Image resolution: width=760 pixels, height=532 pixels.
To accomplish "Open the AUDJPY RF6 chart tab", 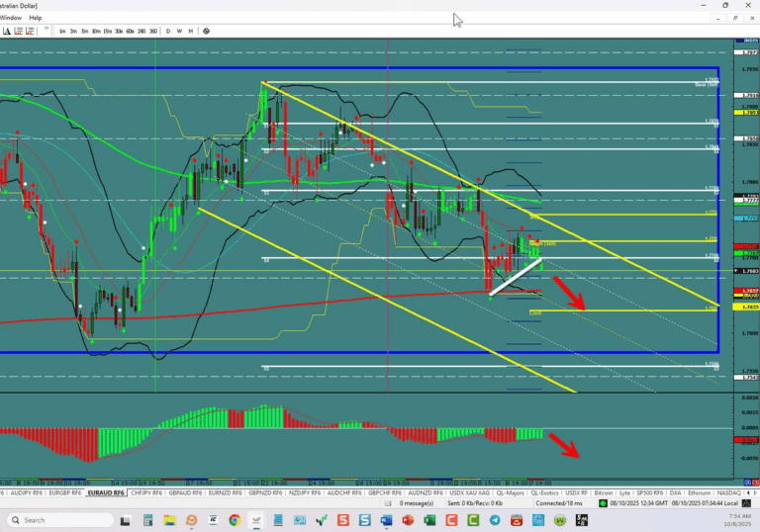I will coord(26,492).
